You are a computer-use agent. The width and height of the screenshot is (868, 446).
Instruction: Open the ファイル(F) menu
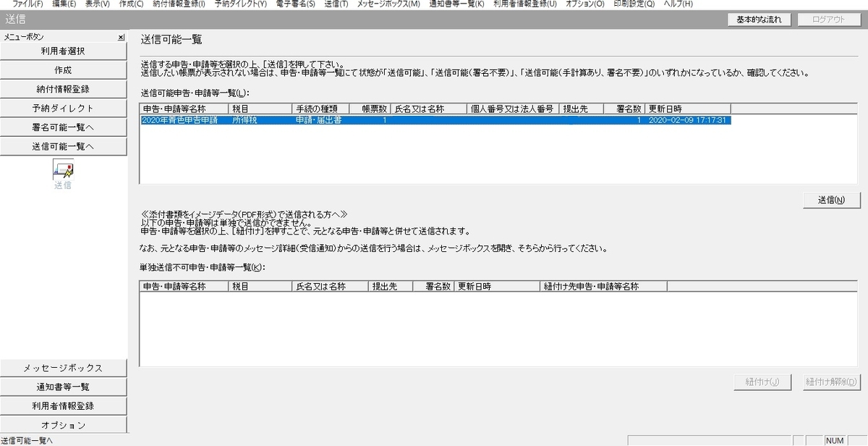click(27, 4)
